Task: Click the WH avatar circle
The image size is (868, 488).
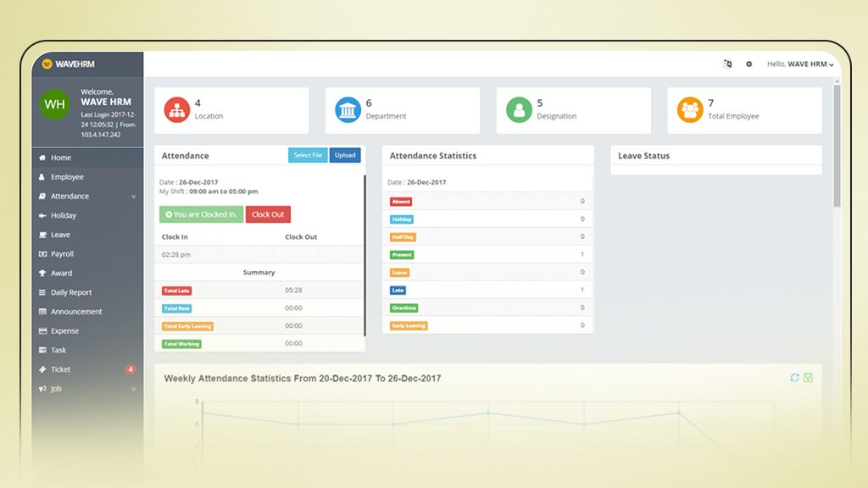Action: [54, 104]
